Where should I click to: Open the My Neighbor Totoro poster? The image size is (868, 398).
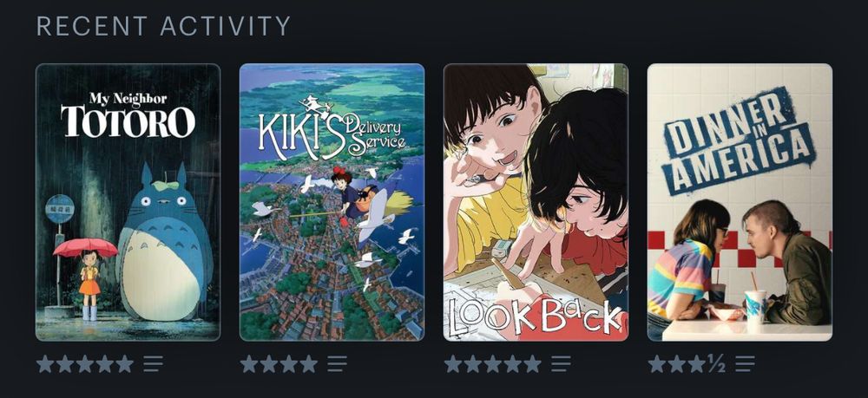point(128,202)
